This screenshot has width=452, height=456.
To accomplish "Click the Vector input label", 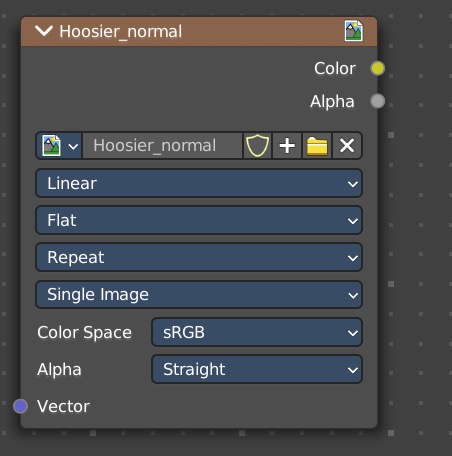I will [63, 406].
